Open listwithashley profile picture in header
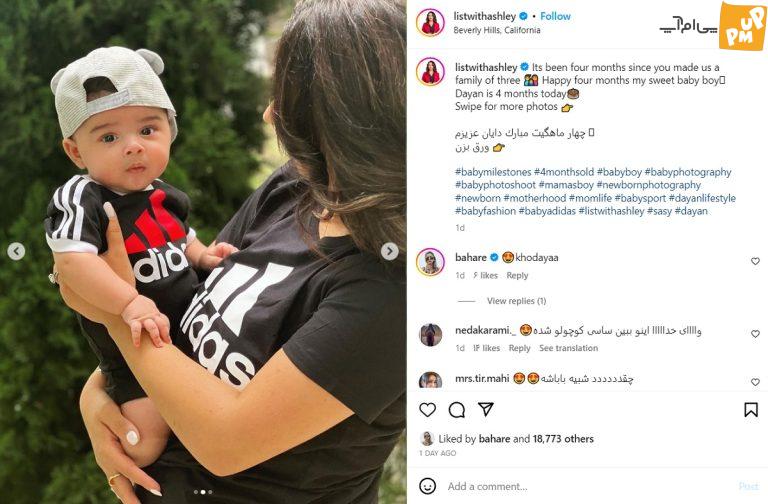Screen dimensions: 768x504 tap(430, 22)
